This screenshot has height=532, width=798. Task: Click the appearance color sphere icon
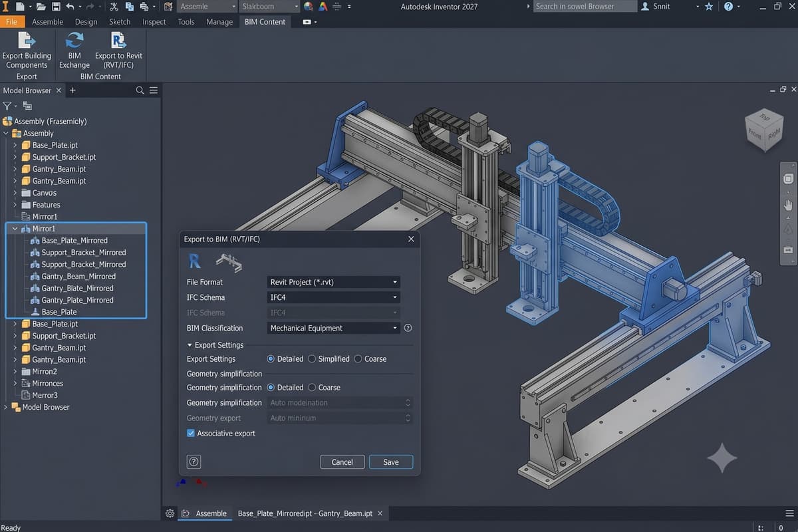tap(309, 7)
